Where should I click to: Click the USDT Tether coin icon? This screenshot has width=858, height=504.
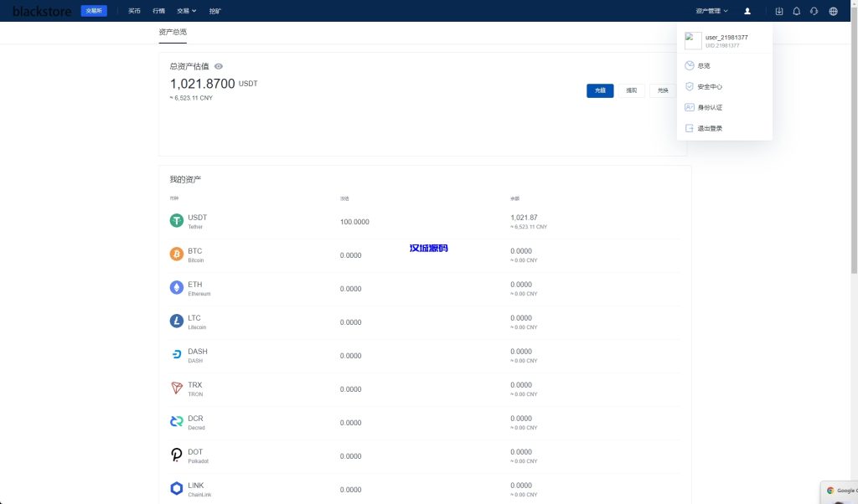click(177, 221)
